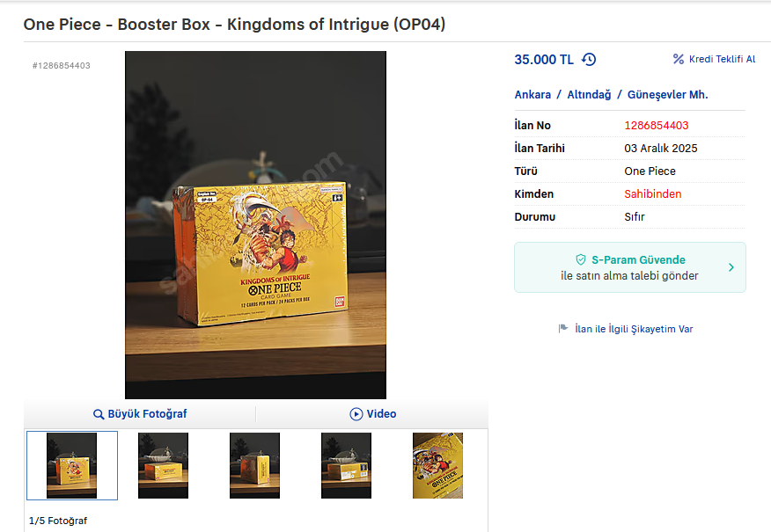
Task: Select the third box side-view thumbnail
Action: (254, 465)
